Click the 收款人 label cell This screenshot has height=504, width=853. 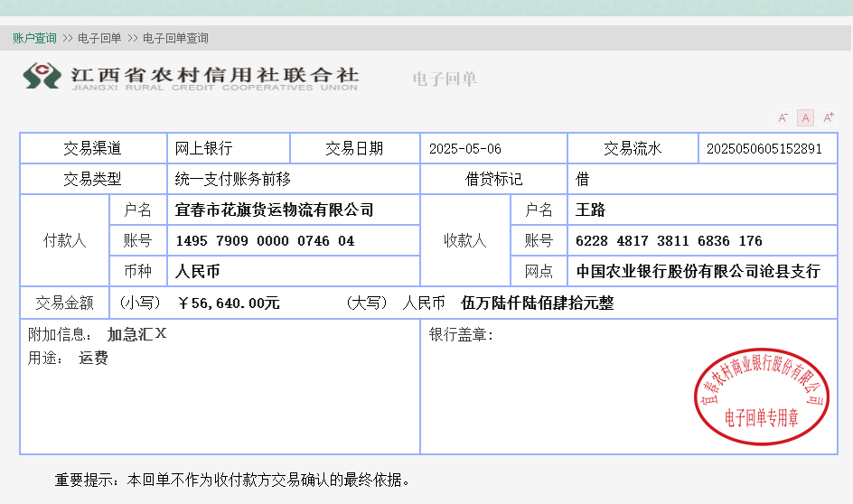click(x=465, y=240)
